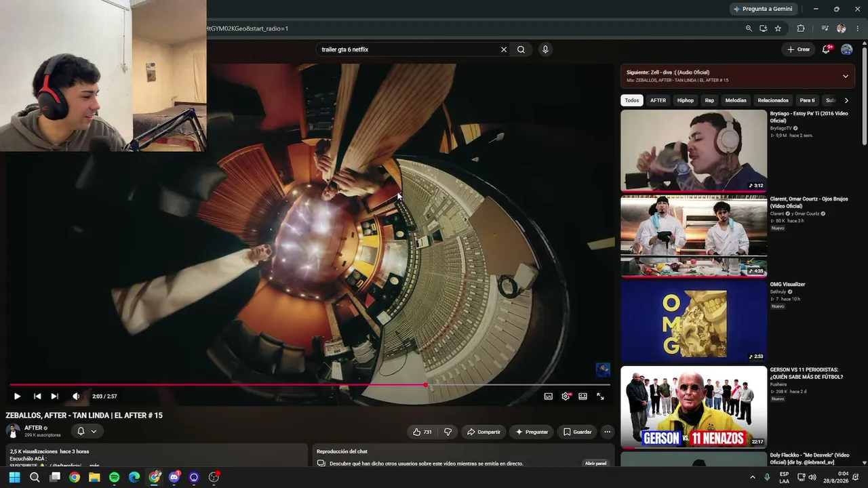Switch the player to theater mode
The height and width of the screenshot is (488, 868).
583,396
